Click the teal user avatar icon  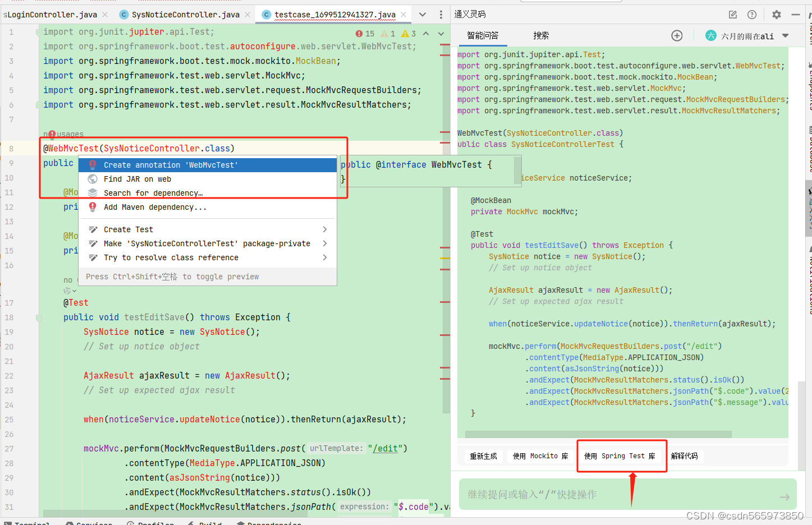point(711,35)
